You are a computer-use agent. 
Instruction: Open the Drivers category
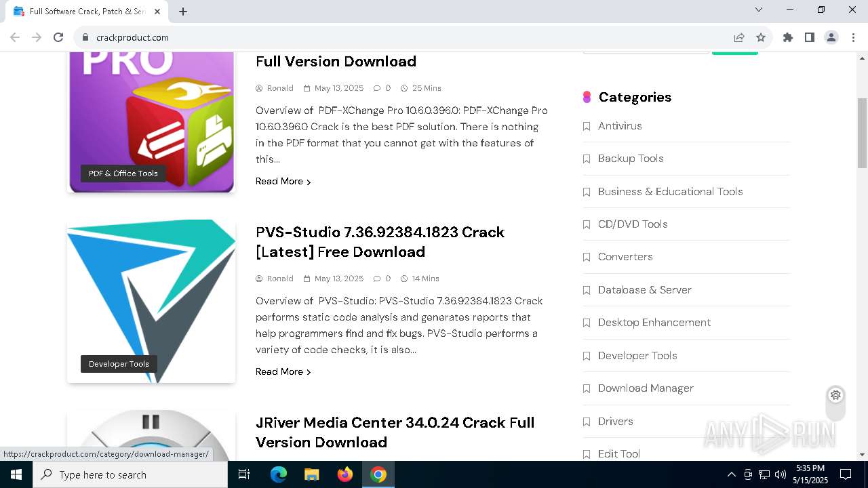pyautogui.click(x=616, y=422)
